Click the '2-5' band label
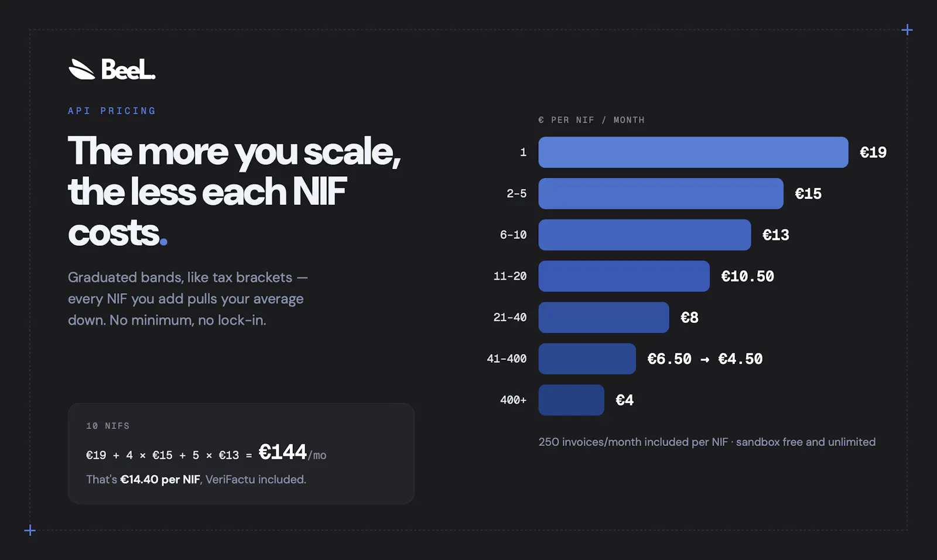The width and height of the screenshot is (937, 560). pyautogui.click(x=517, y=194)
